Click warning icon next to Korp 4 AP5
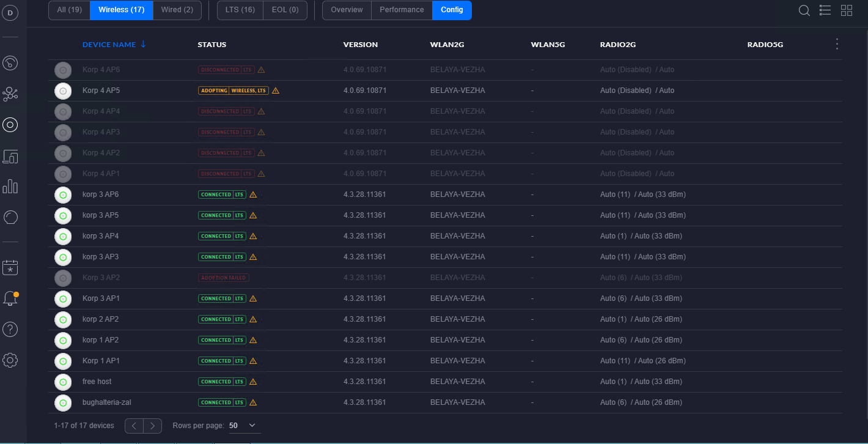 (276, 91)
